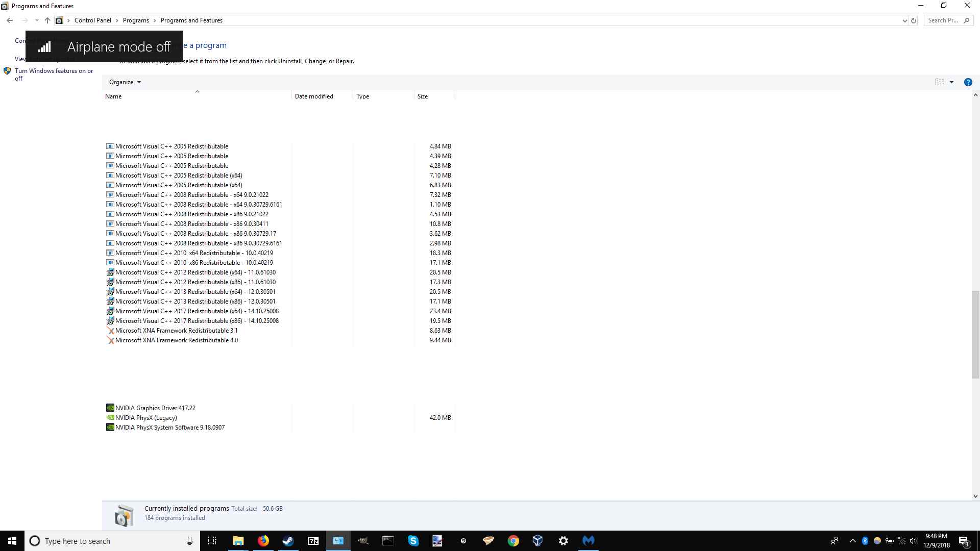Image resolution: width=980 pixels, height=551 pixels.
Task: Open the command prompt taskbar icon
Action: point(388,541)
